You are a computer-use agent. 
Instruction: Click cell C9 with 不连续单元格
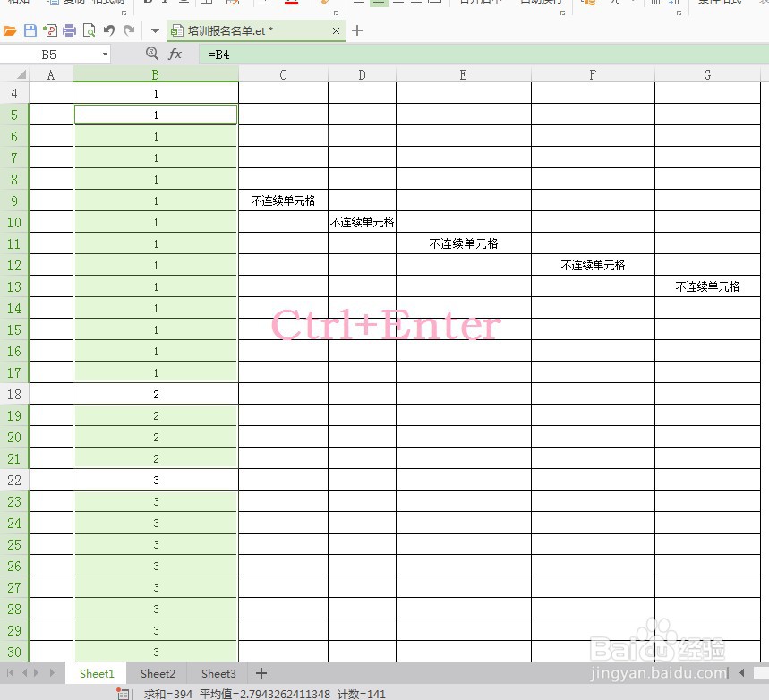283,201
